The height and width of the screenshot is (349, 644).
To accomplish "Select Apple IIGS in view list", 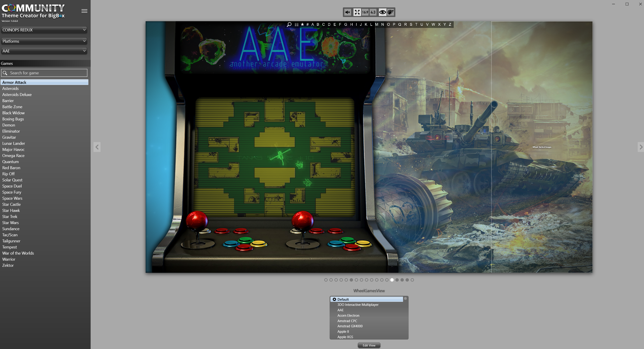I will coord(367,337).
